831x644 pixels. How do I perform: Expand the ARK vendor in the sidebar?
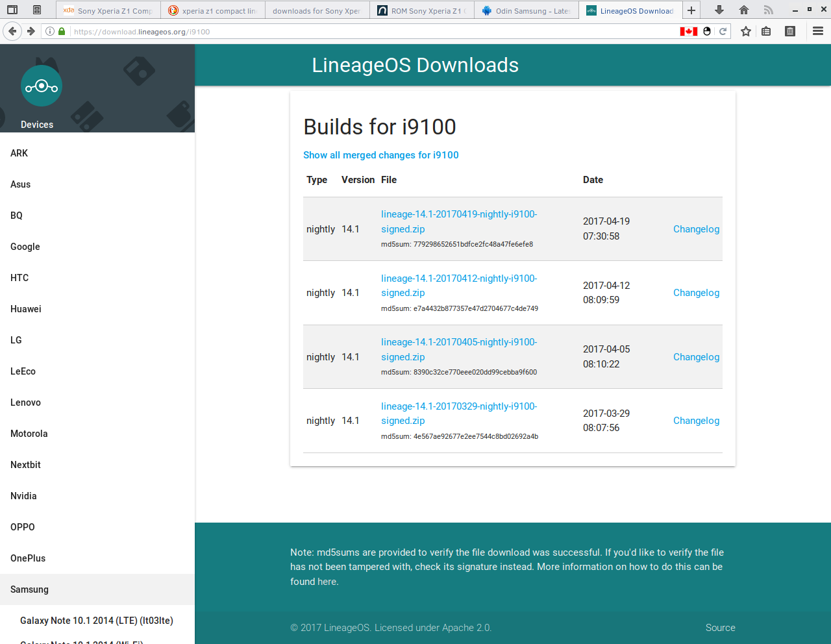[97, 153]
